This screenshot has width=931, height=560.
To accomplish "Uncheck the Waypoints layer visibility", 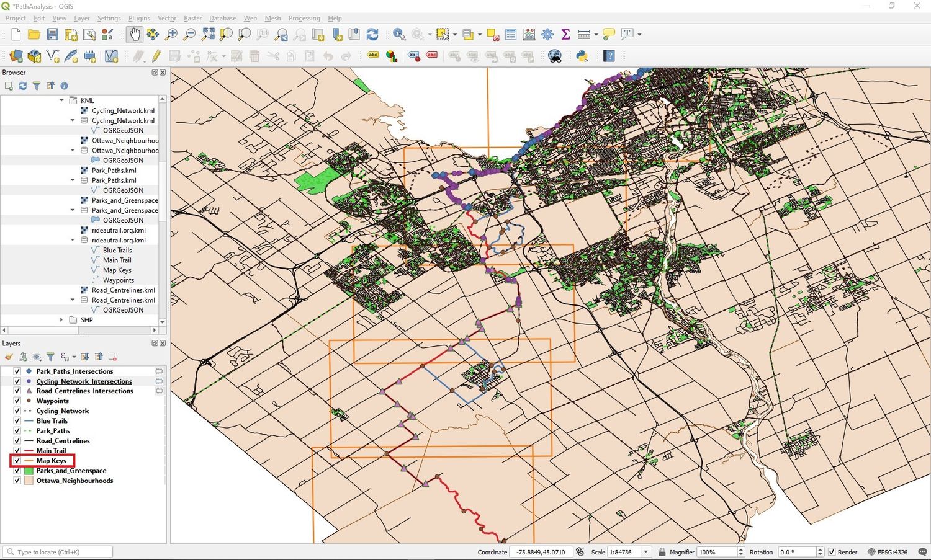I will point(16,401).
